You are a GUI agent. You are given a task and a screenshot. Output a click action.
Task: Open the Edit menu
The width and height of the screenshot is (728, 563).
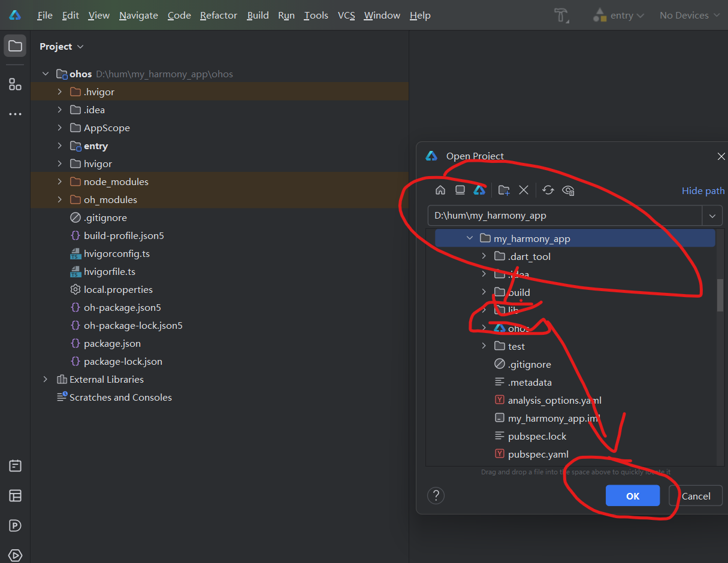point(71,16)
